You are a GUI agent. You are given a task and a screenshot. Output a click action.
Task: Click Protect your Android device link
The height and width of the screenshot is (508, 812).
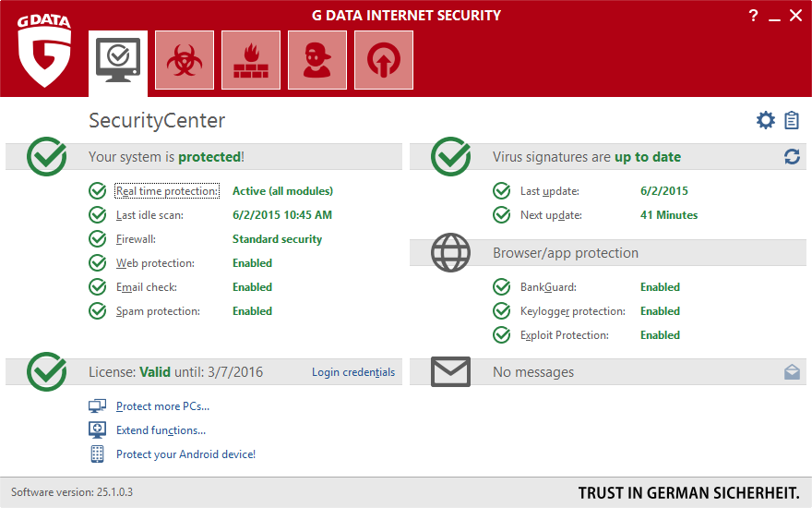point(185,454)
